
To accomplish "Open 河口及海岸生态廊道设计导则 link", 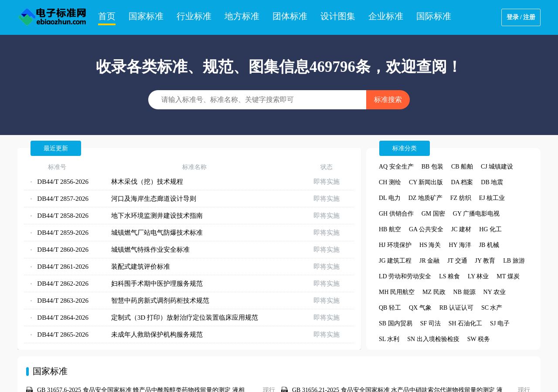I will [153, 199].
